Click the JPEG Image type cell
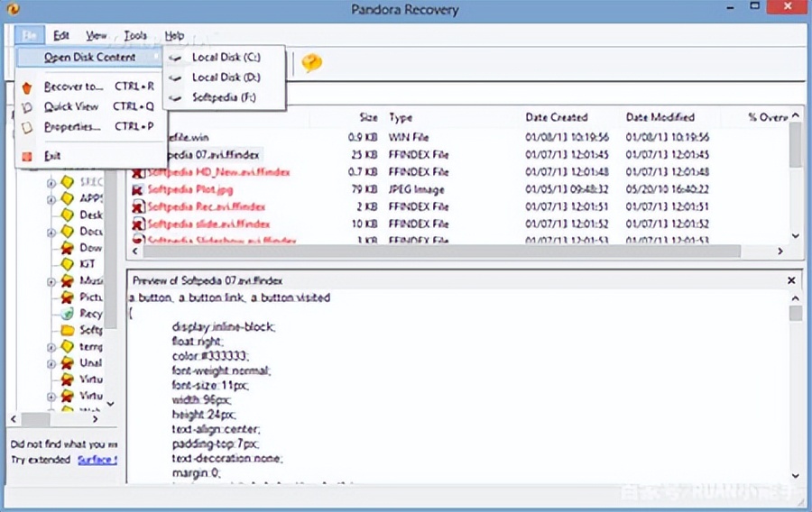Viewport: 812px width, 512px height. 416,190
